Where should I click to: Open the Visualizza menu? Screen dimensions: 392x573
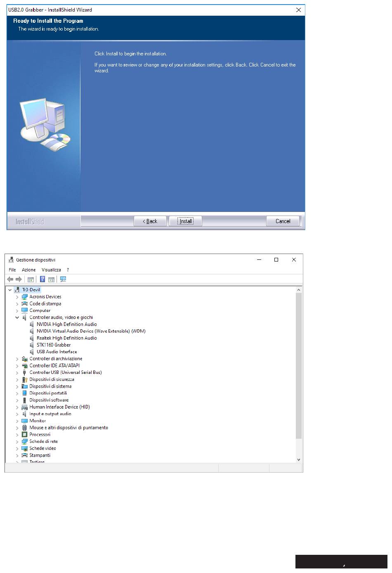point(51,270)
